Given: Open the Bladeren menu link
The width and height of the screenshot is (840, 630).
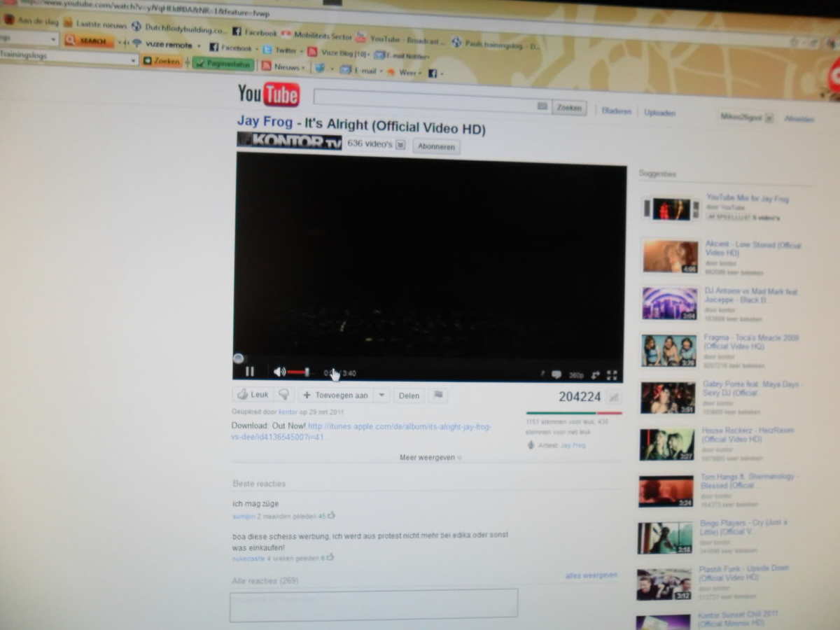Looking at the screenshot, I should point(616,111).
